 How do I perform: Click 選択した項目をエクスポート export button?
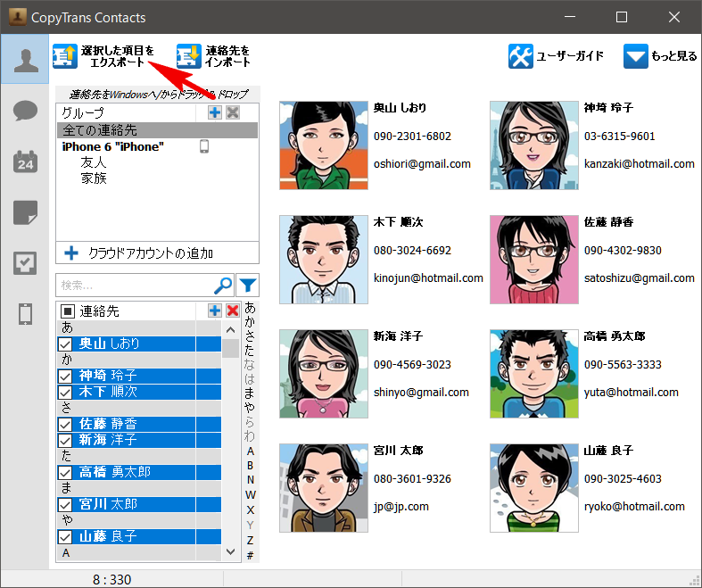coord(103,56)
